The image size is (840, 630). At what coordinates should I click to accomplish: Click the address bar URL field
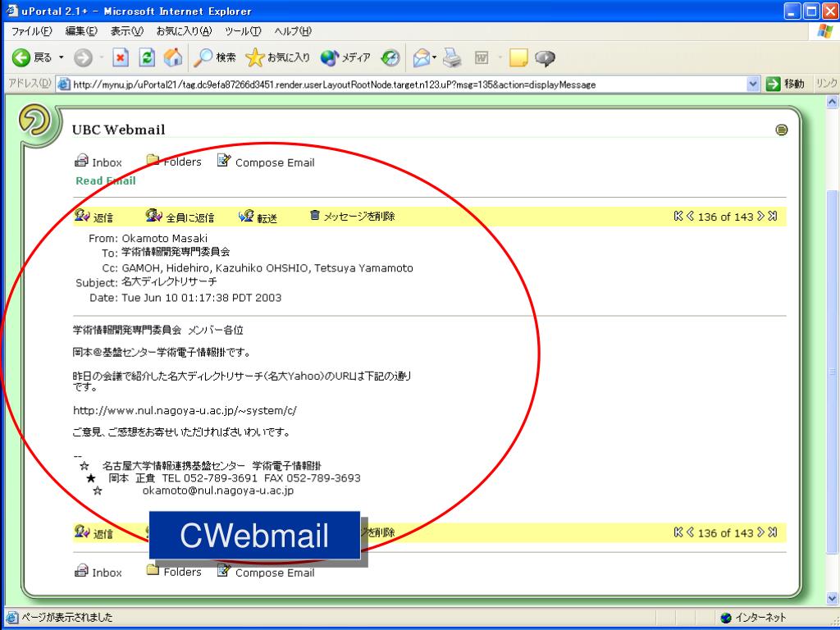(402, 84)
